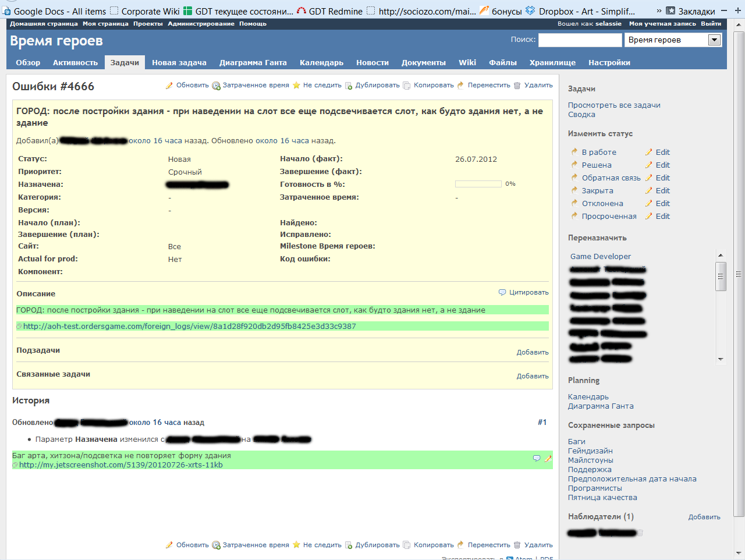Viewport: 745px width, 560px height.
Task: Open the Баги saved query
Action: coord(577,442)
